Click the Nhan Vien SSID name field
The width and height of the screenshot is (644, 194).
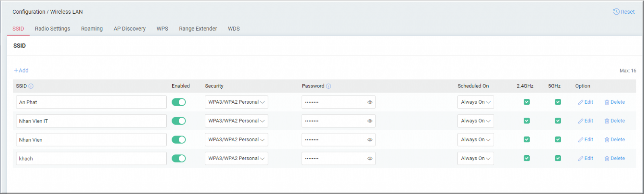pyautogui.click(x=91, y=140)
